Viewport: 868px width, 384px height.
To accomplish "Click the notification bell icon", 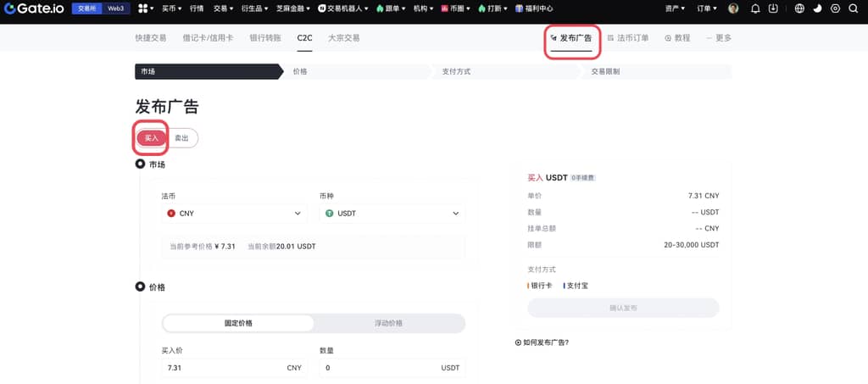I will click(x=755, y=8).
